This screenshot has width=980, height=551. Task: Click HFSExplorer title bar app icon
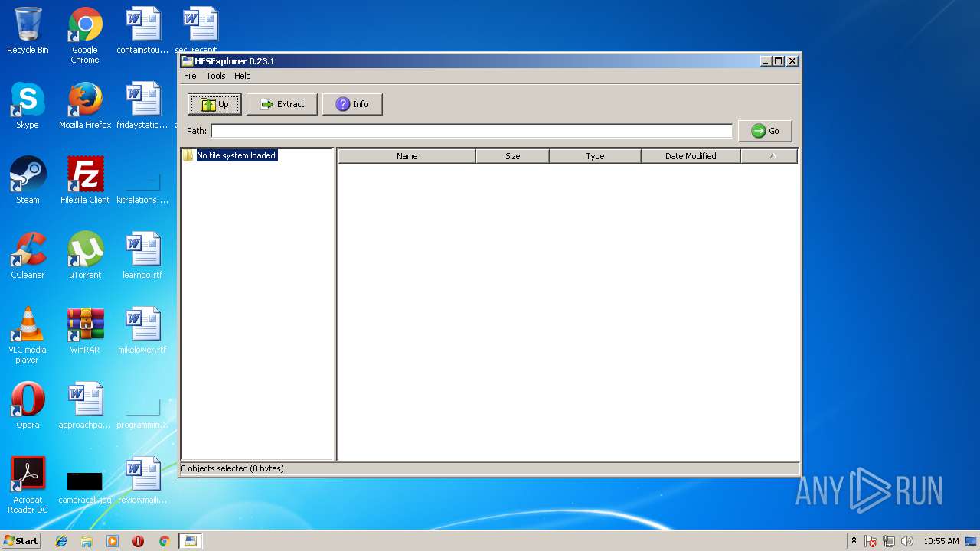point(187,61)
